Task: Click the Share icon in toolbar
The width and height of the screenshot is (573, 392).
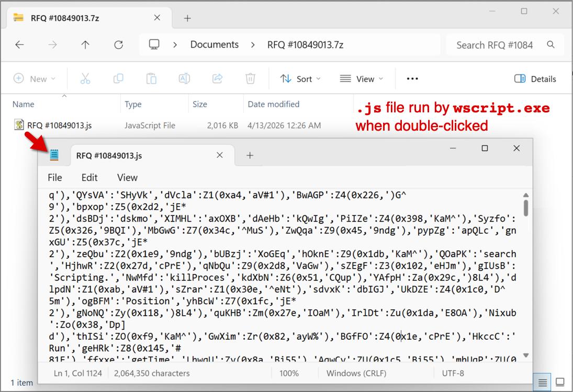Action: click(217, 79)
